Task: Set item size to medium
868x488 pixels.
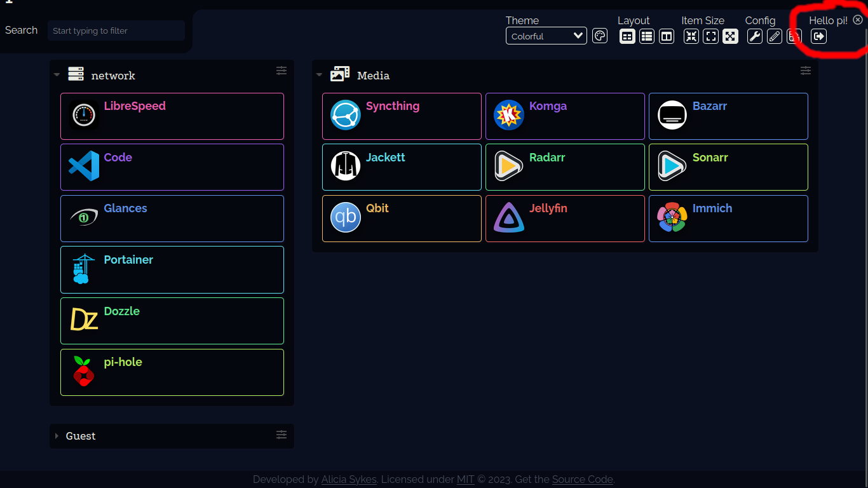Action: coord(711,36)
